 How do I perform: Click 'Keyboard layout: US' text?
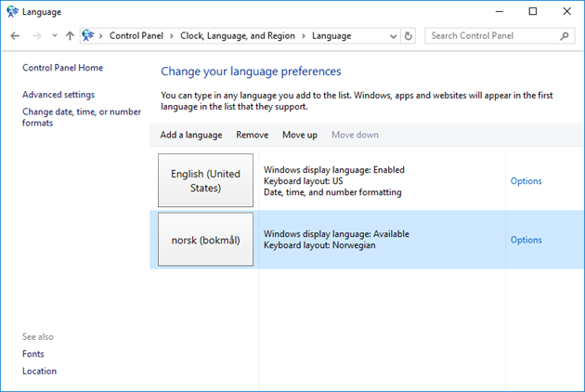304,181
